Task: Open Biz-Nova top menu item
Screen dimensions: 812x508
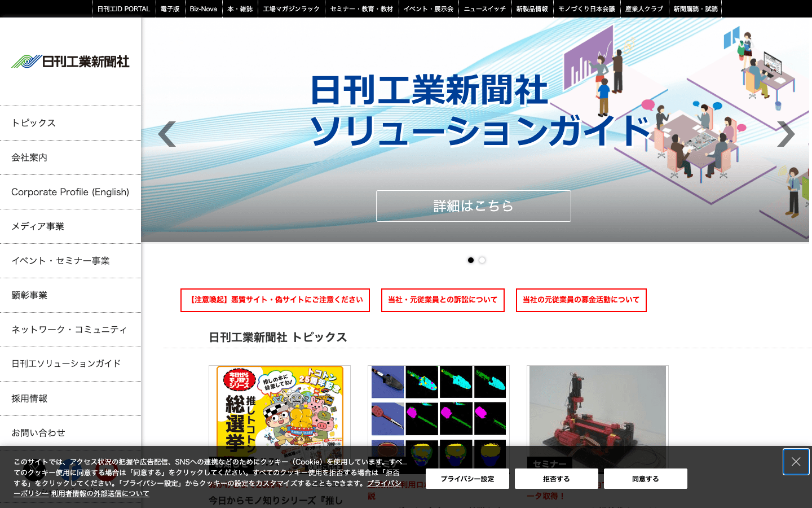Action: (204, 9)
